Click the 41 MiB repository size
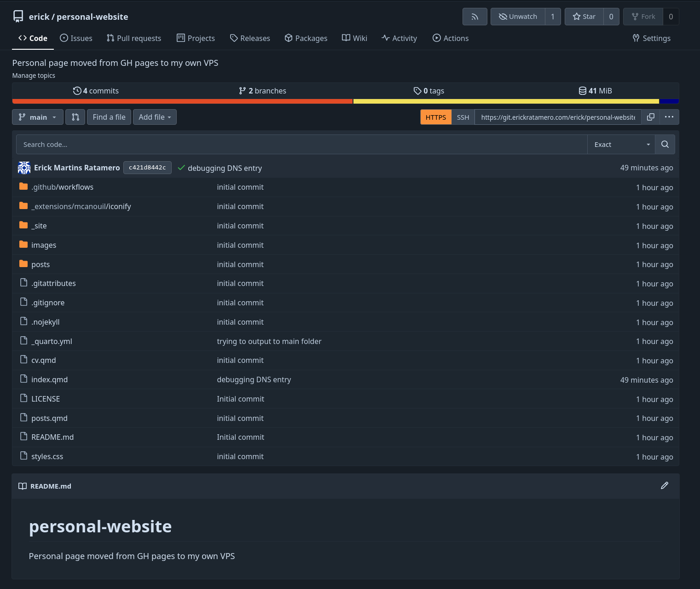 596,91
